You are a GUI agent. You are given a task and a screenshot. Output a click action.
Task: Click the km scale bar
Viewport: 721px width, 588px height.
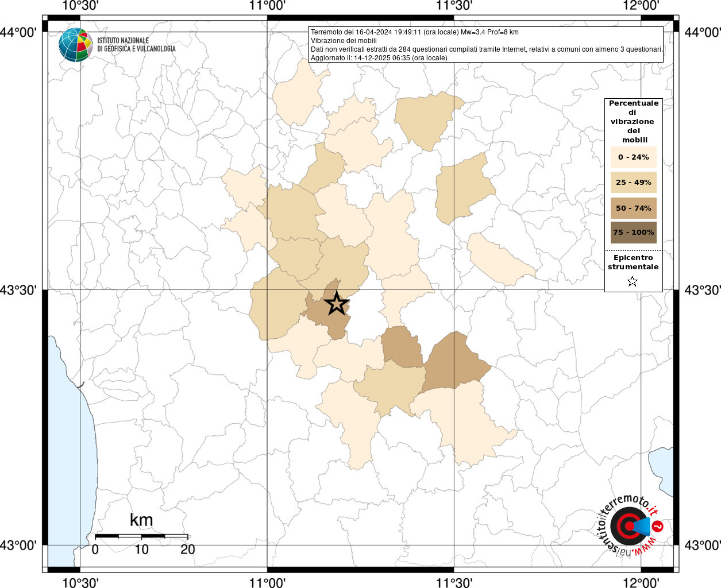141,536
